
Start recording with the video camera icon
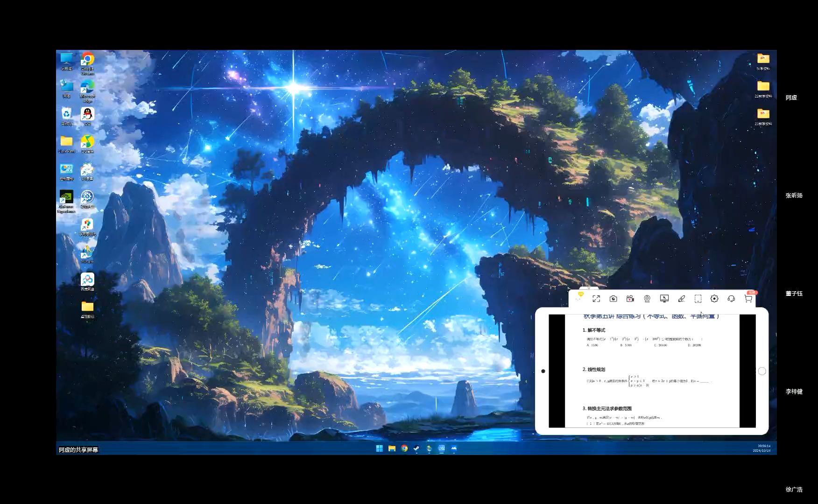click(630, 299)
